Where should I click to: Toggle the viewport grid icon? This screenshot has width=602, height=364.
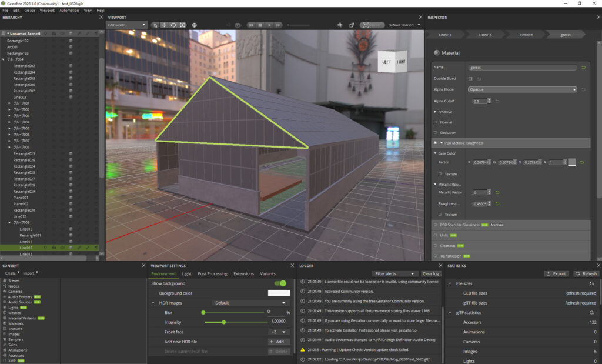pyautogui.click(x=340, y=25)
